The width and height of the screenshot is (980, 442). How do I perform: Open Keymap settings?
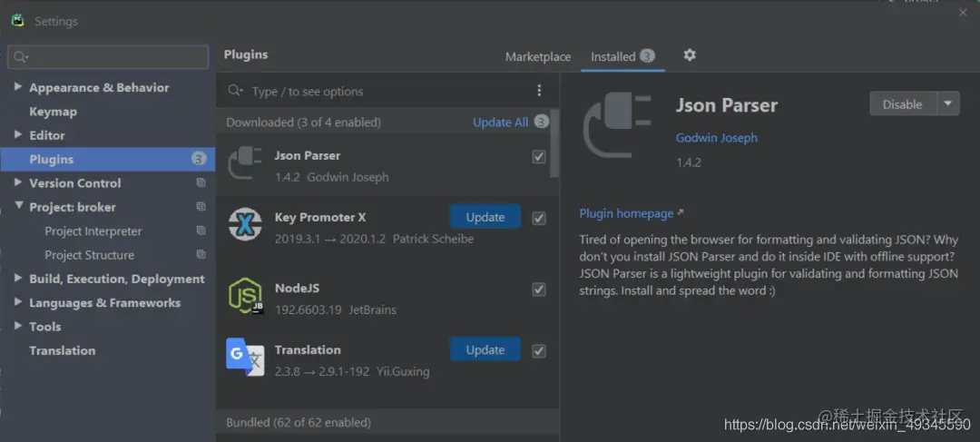click(54, 112)
